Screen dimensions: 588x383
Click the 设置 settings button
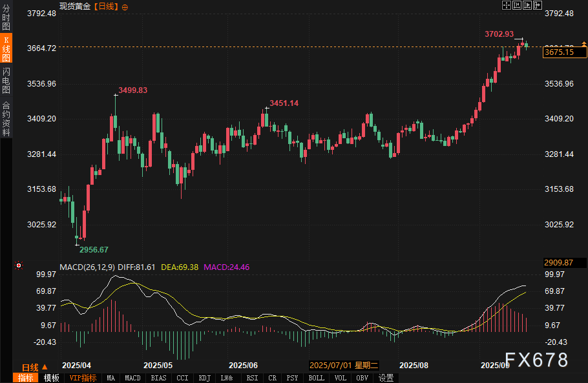[386, 378]
